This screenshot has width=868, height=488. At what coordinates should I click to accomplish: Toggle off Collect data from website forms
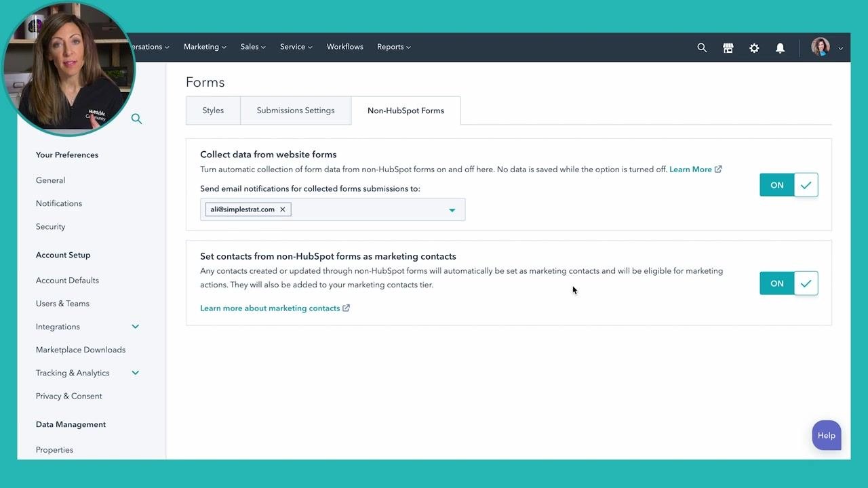point(789,185)
